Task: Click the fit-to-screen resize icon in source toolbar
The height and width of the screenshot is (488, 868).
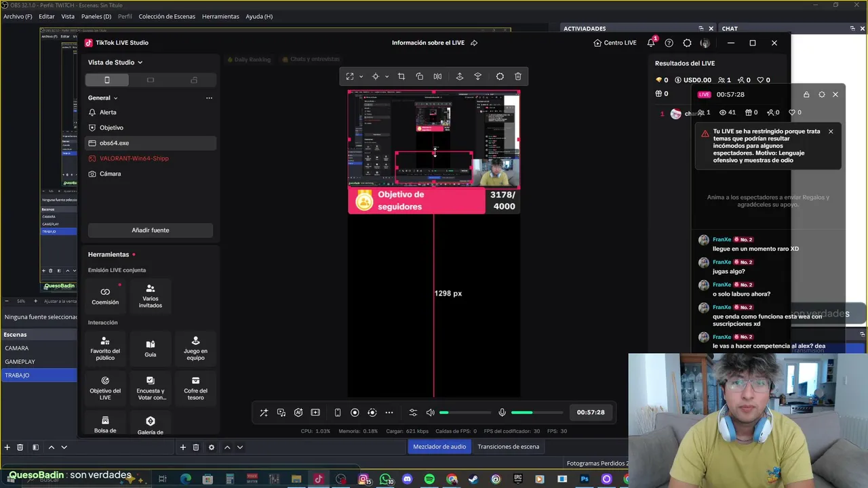Action: tap(350, 77)
